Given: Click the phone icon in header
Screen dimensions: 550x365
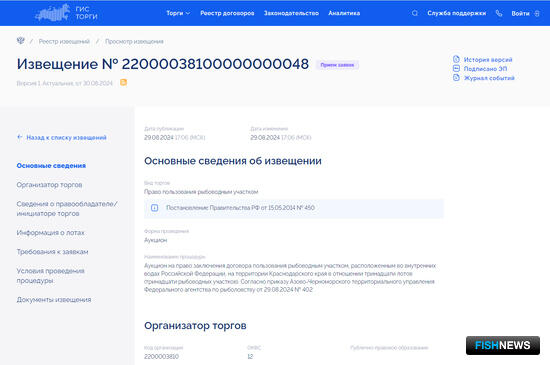Looking at the screenshot, I should pyautogui.click(x=499, y=13).
